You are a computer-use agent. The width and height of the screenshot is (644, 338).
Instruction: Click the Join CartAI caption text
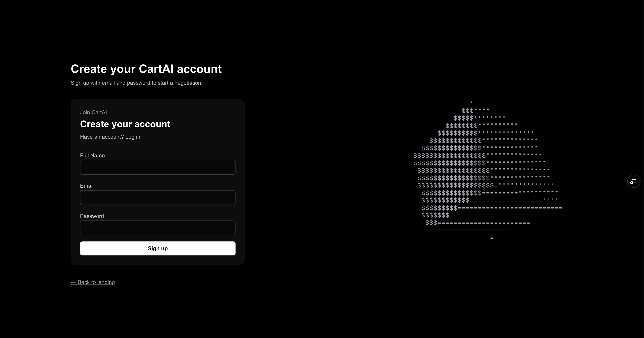pyautogui.click(x=93, y=112)
